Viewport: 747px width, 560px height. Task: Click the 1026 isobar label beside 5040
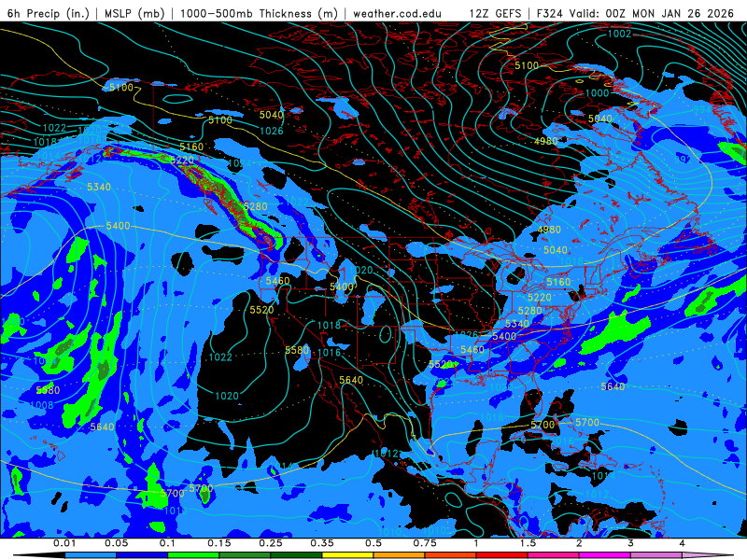[x=272, y=131]
